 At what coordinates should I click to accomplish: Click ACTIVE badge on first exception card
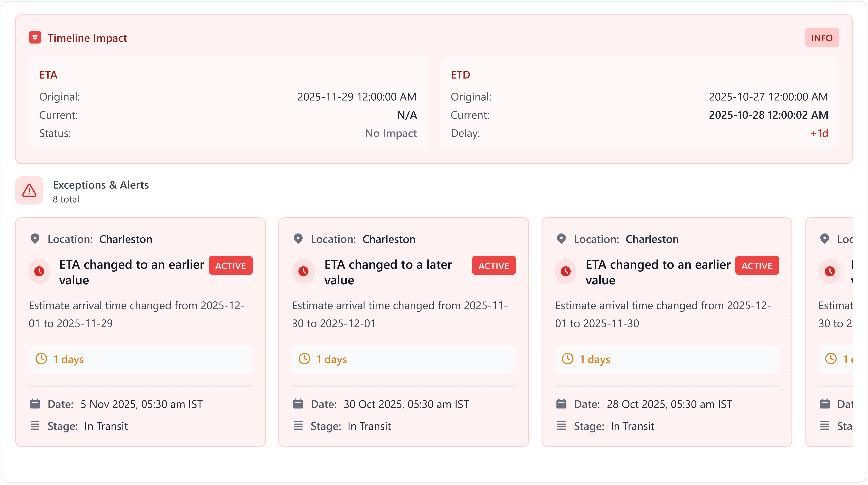(231, 266)
